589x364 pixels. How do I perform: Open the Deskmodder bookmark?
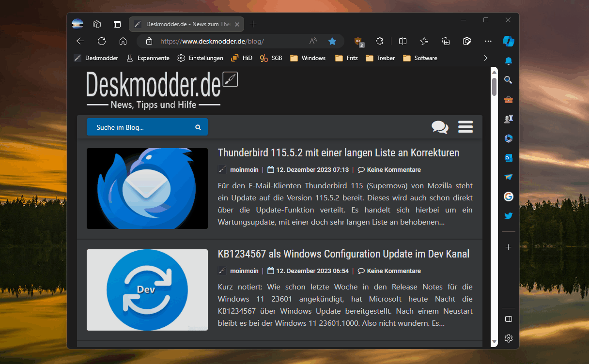tap(96, 58)
